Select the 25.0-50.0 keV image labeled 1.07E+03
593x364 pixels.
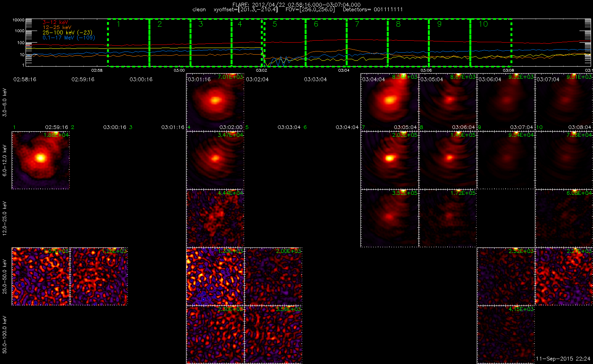pos(41,276)
